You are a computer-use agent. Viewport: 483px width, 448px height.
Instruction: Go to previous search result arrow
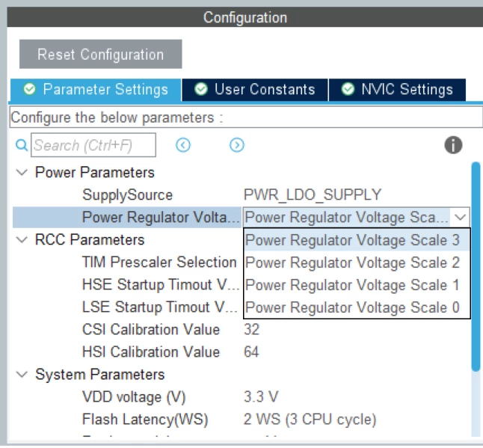click(183, 145)
